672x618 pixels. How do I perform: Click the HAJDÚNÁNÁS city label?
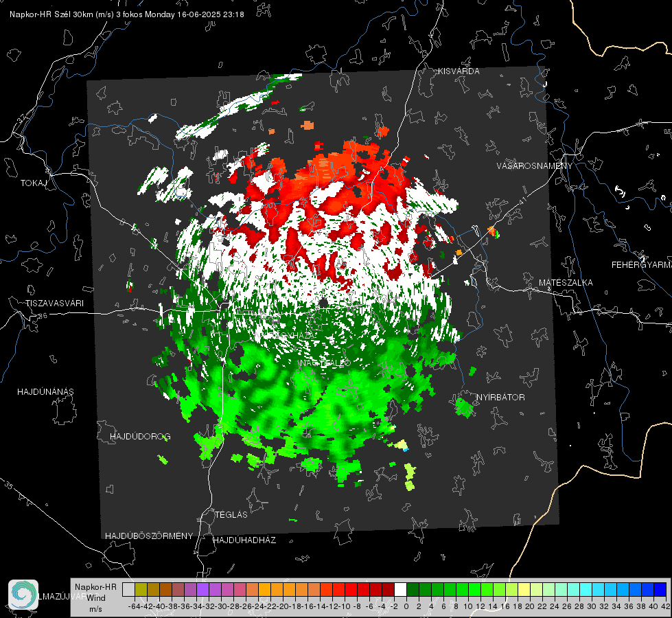click(45, 392)
